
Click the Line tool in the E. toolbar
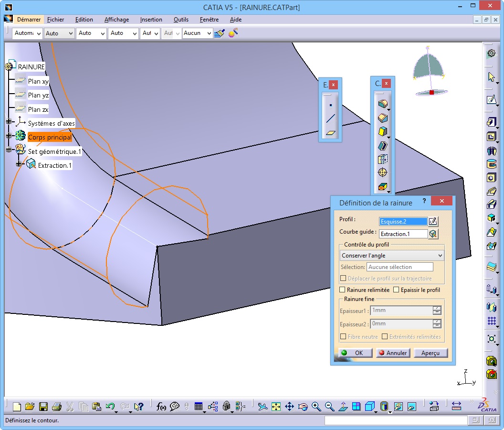coord(330,119)
